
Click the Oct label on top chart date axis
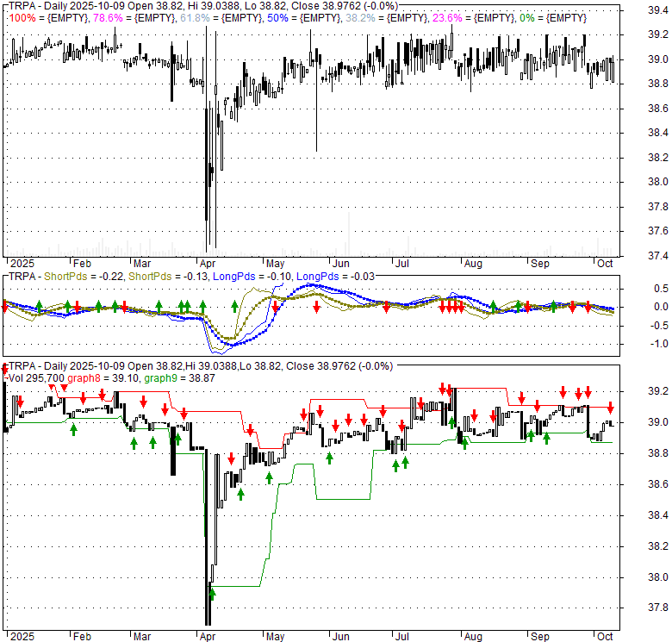(605, 264)
